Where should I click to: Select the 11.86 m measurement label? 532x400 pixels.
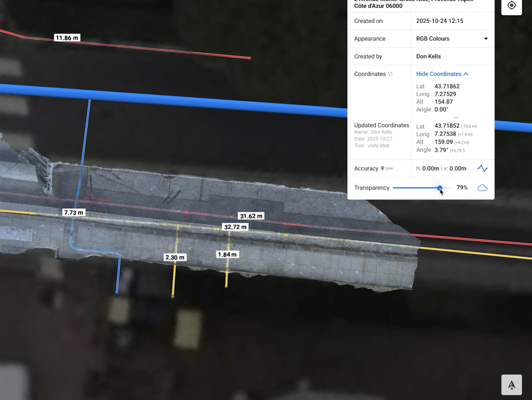tap(66, 37)
